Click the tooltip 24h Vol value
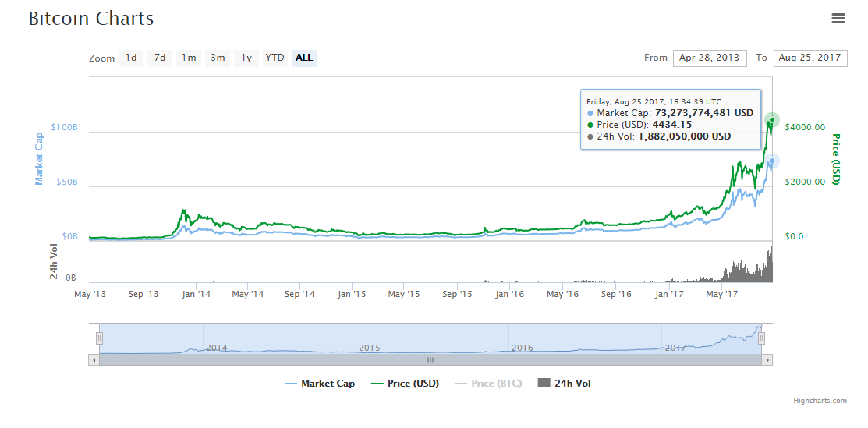 pyautogui.click(x=683, y=136)
